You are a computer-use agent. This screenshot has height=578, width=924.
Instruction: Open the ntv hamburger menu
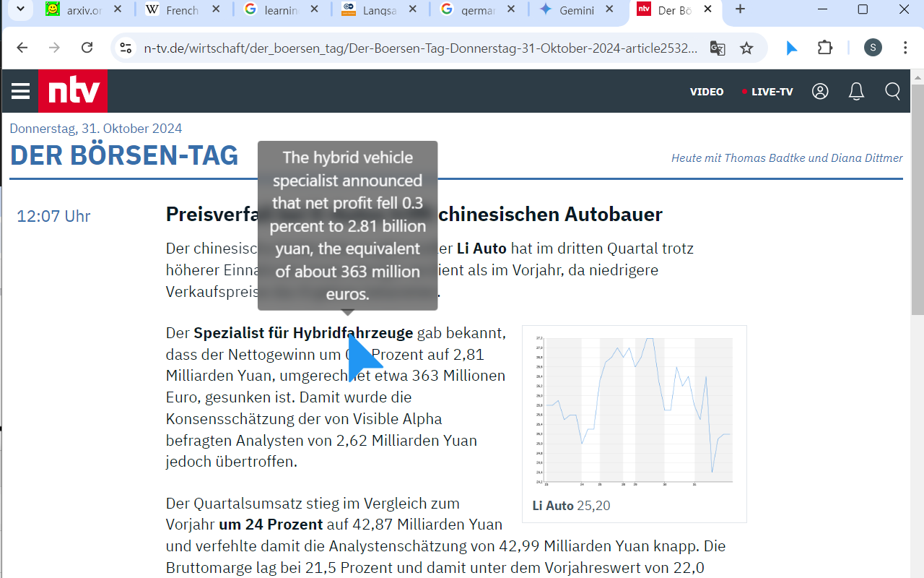(21, 91)
